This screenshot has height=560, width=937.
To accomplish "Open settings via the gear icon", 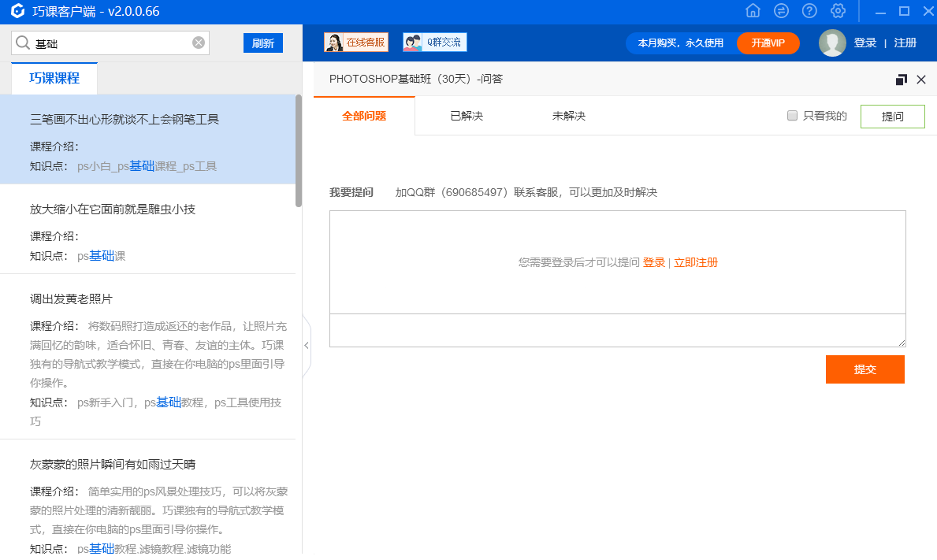I will 838,11.
